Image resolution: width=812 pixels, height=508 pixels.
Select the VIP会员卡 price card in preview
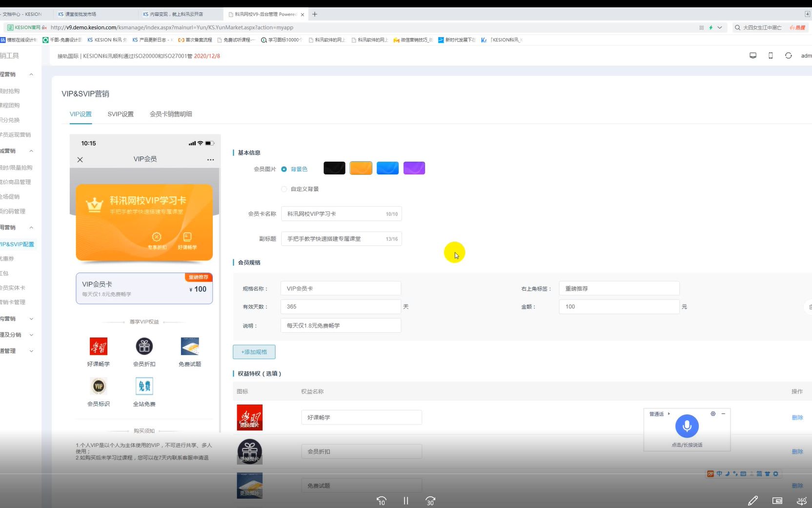[x=144, y=288]
